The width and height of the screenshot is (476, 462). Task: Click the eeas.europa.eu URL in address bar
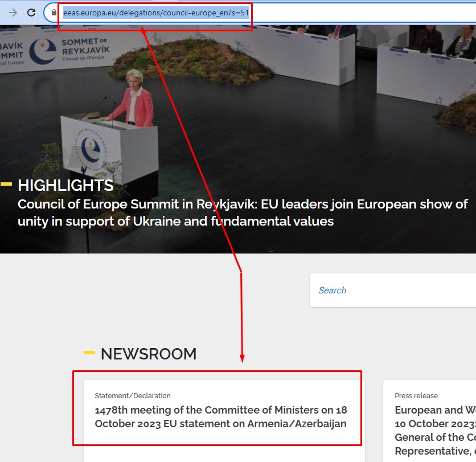click(155, 12)
